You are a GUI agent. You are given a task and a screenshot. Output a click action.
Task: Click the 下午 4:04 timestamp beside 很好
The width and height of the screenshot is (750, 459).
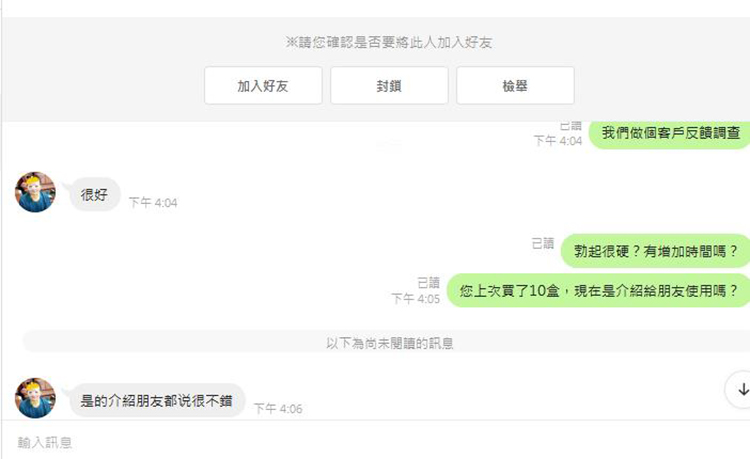[153, 203]
